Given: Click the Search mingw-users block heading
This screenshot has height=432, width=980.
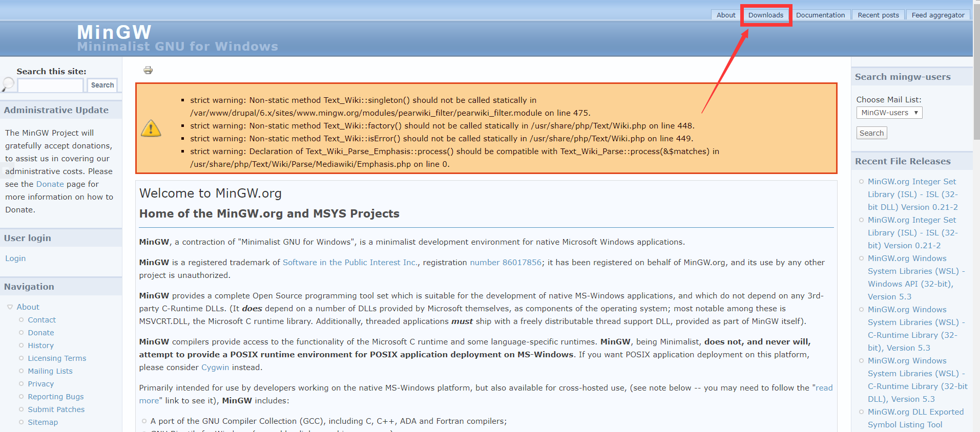Looking at the screenshot, I should (903, 77).
